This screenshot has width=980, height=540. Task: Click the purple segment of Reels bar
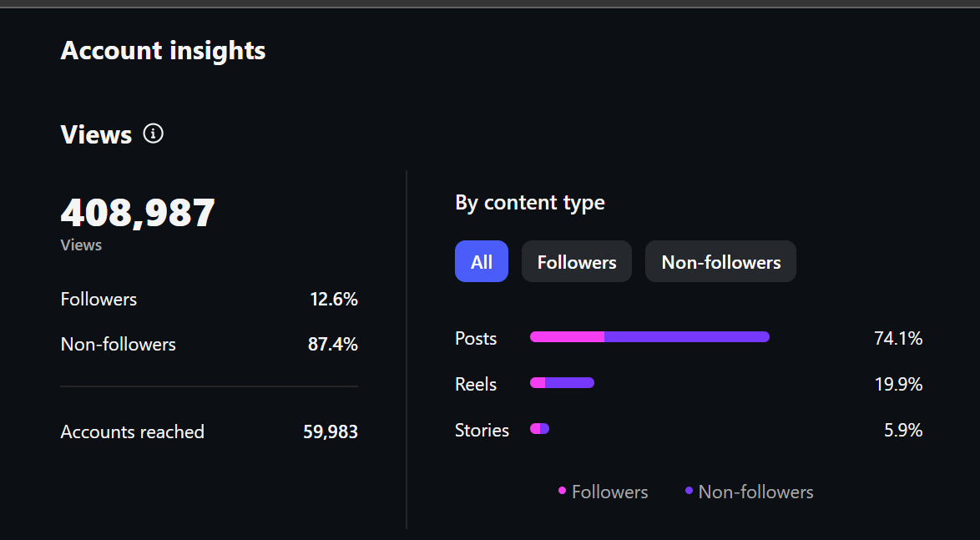point(569,383)
